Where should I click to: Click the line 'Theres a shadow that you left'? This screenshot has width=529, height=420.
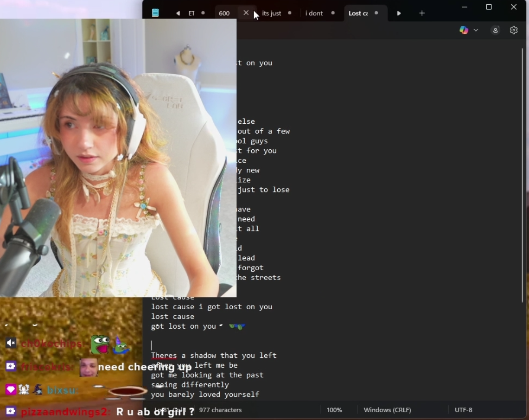[214, 355]
